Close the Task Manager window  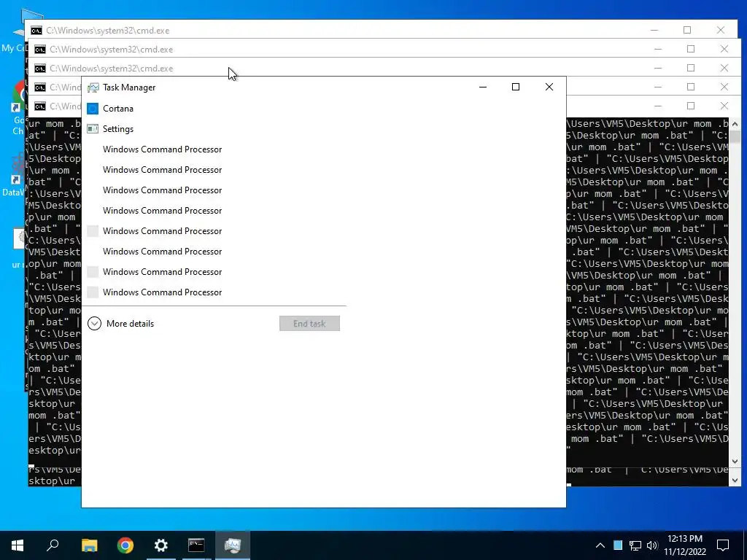pos(549,87)
